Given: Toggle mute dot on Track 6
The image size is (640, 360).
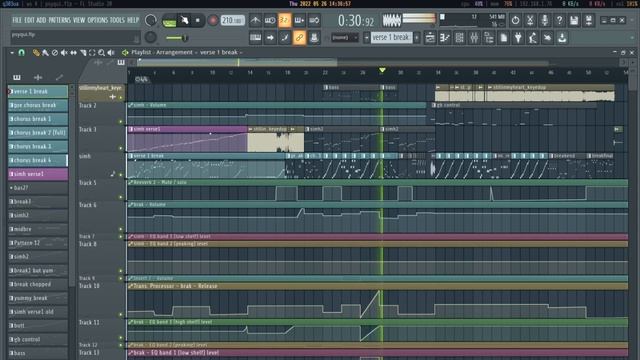Looking at the screenshot, I should tap(120, 229).
